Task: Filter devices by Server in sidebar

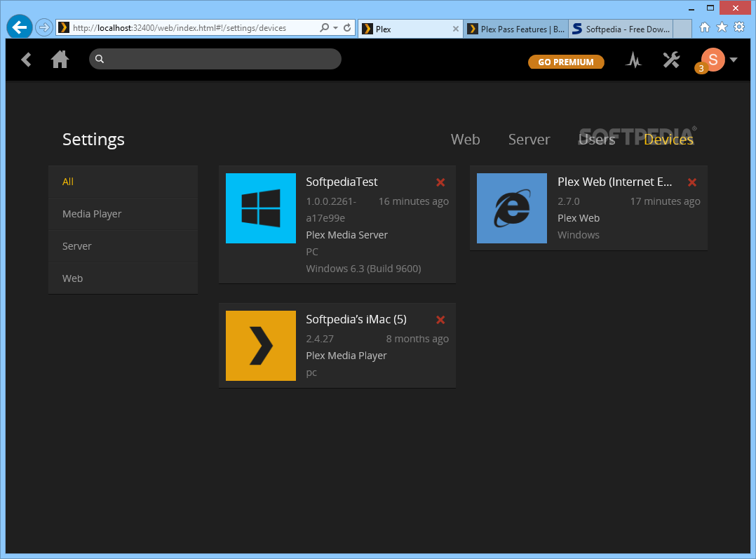Action: pos(123,246)
